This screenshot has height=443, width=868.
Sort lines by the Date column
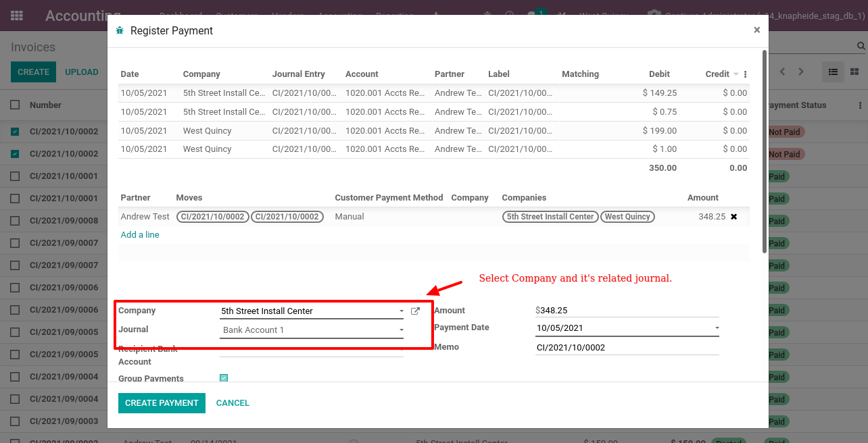(x=130, y=74)
